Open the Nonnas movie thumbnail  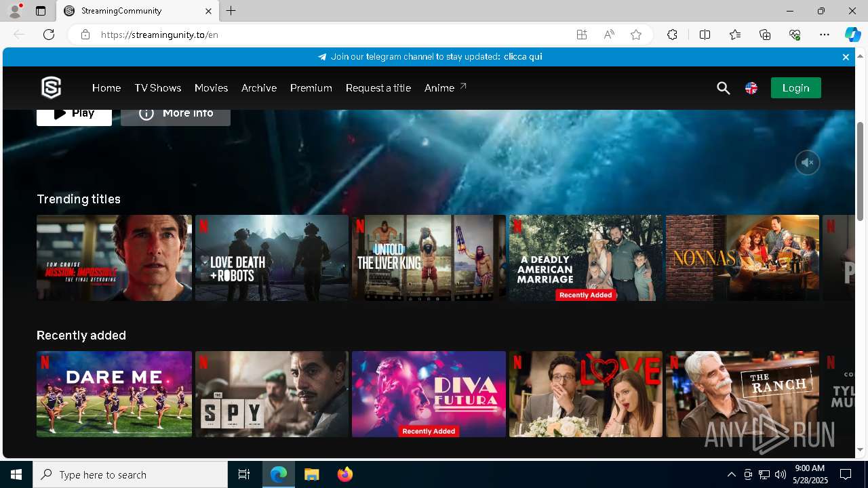point(743,258)
